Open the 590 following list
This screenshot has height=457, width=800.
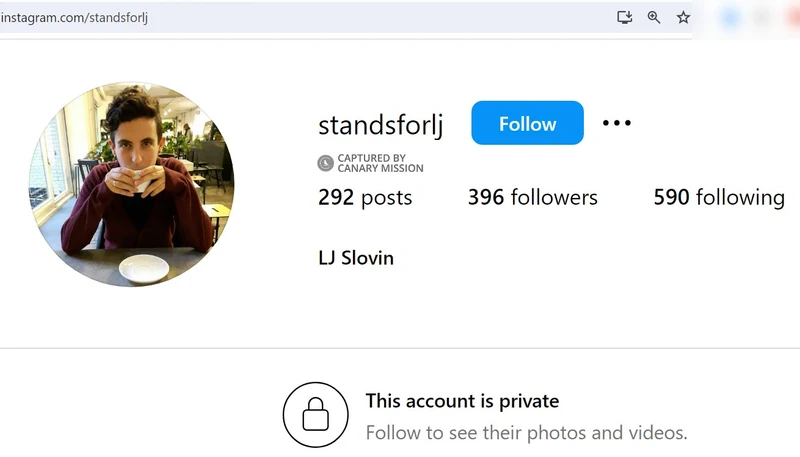point(719,197)
